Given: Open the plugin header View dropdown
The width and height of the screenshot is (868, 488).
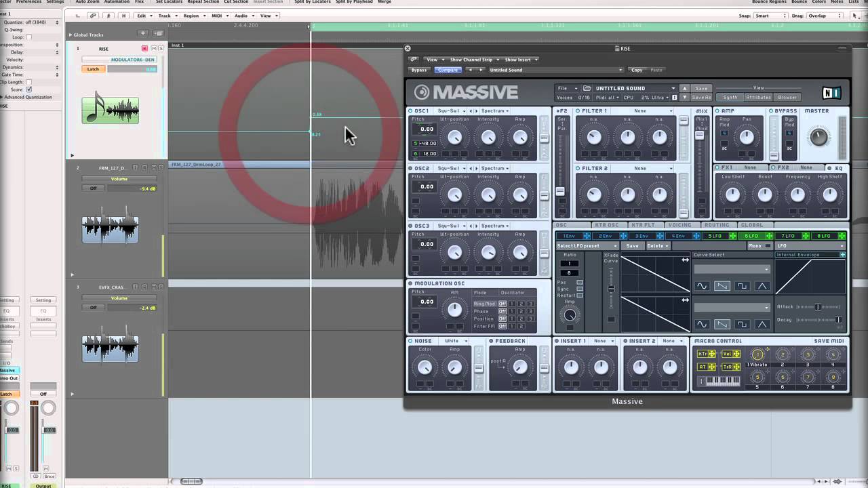Looking at the screenshot, I should [433, 60].
